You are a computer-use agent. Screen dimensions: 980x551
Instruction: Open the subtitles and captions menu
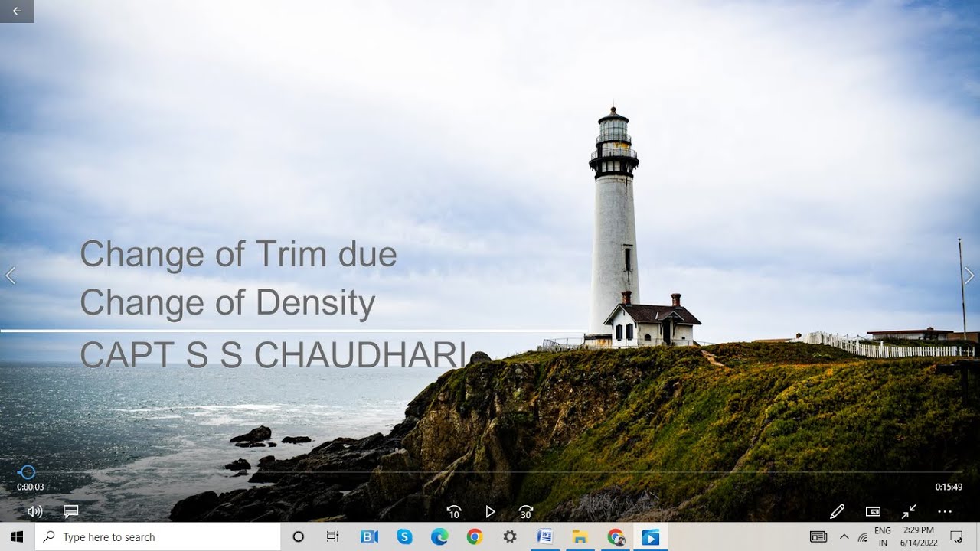pyautogui.click(x=71, y=511)
